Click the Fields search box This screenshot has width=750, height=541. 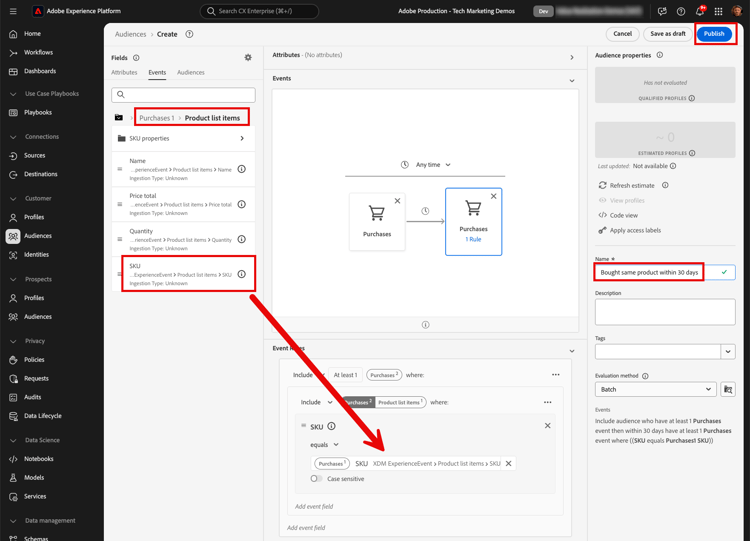(x=183, y=95)
